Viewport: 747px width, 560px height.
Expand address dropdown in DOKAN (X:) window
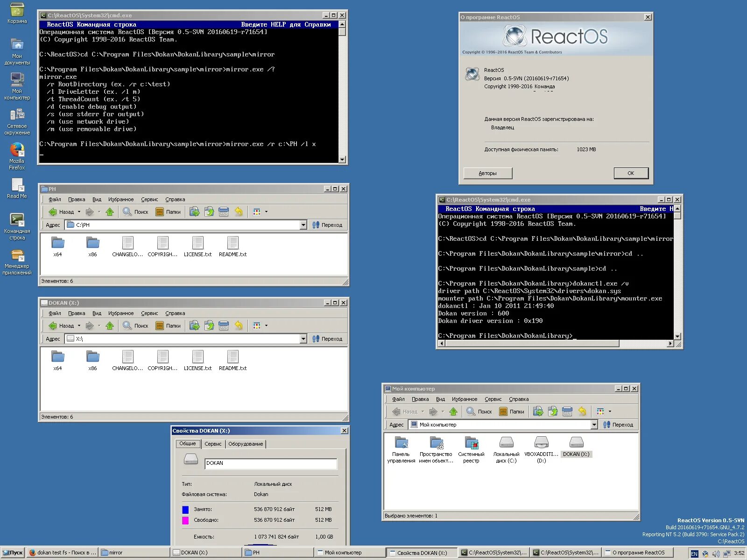click(x=303, y=339)
